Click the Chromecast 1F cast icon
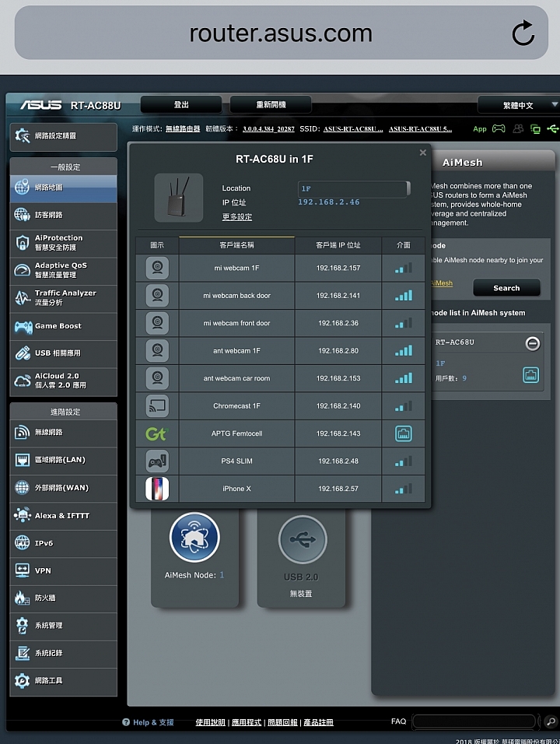This screenshot has height=744, width=560. coord(157,405)
